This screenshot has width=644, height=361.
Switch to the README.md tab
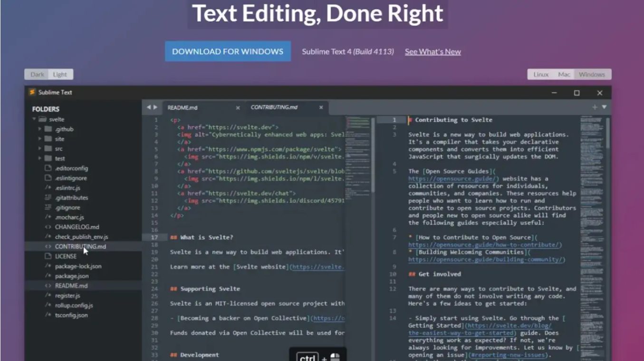tap(203, 107)
